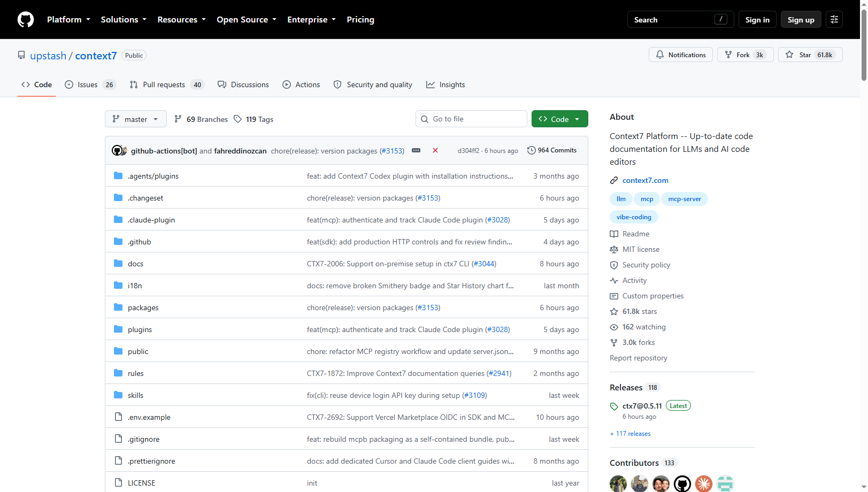Open Notifications for this repository
The image size is (868, 492).
coord(681,55)
